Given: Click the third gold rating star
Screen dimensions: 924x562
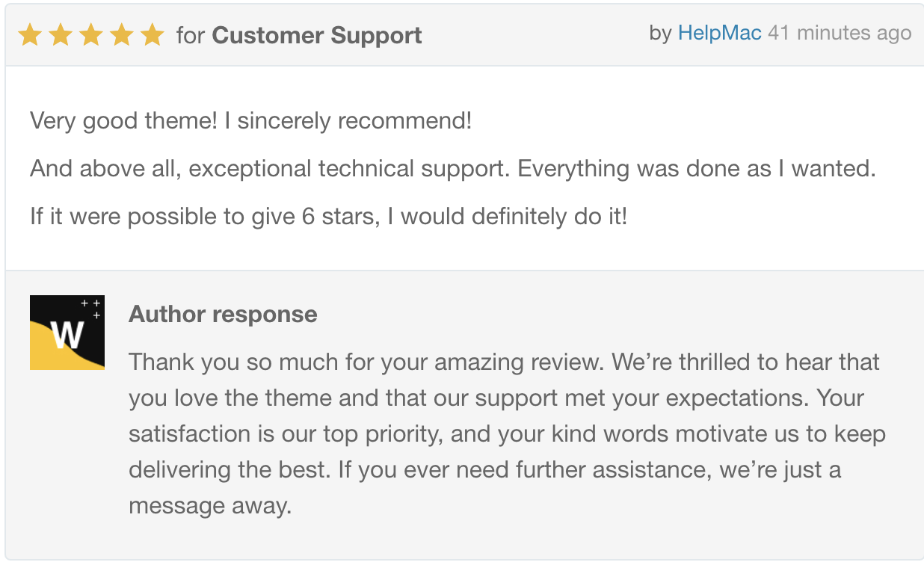Looking at the screenshot, I should 91,34.
